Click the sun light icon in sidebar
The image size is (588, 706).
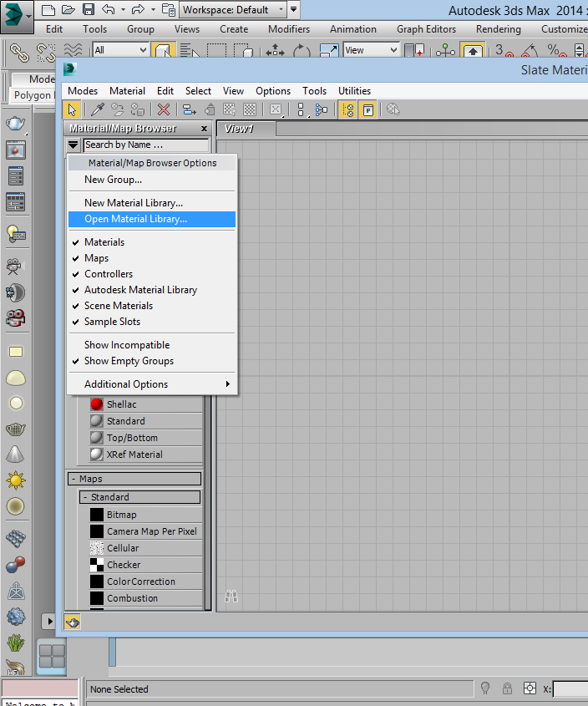pyautogui.click(x=15, y=480)
